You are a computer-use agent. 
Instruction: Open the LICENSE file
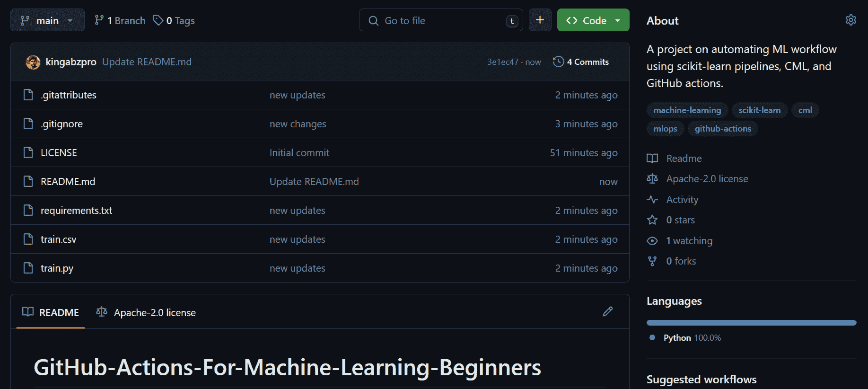click(x=59, y=153)
